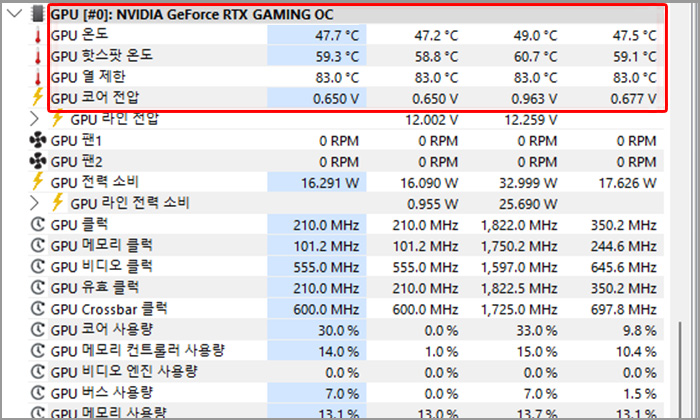Click the 244.6 MHz average memory clock value
Viewport: 700px width, 420px height.
(x=624, y=246)
